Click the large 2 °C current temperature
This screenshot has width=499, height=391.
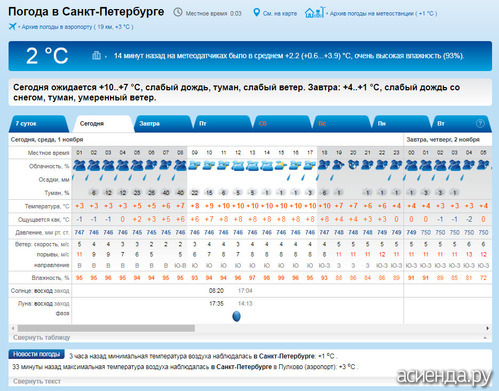(47, 56)
